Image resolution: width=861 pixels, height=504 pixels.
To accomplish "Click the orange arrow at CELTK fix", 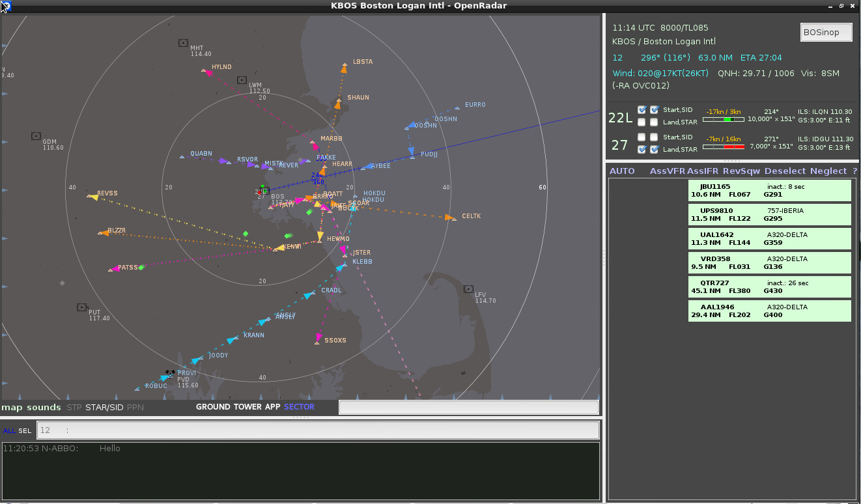I will [449, 217].
